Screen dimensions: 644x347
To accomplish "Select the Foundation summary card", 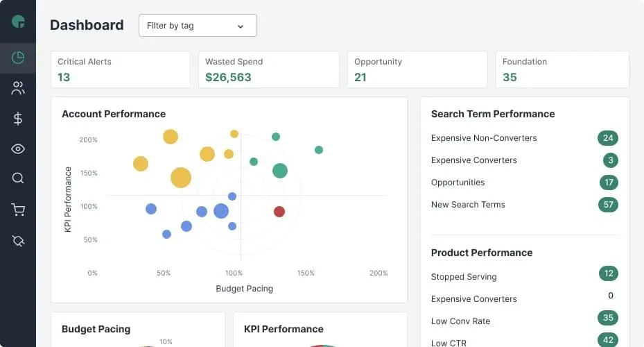I will pos(562,69).
